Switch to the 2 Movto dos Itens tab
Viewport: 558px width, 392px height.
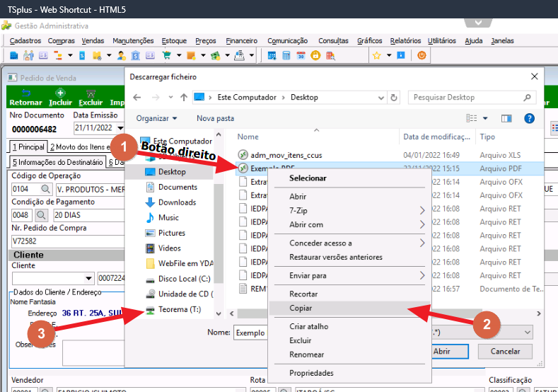[80, 146]
